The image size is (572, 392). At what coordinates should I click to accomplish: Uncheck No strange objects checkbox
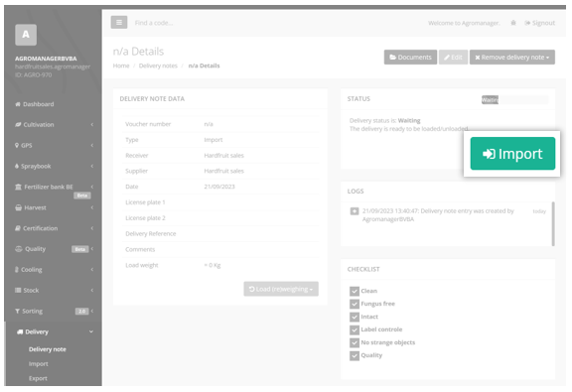355,342
